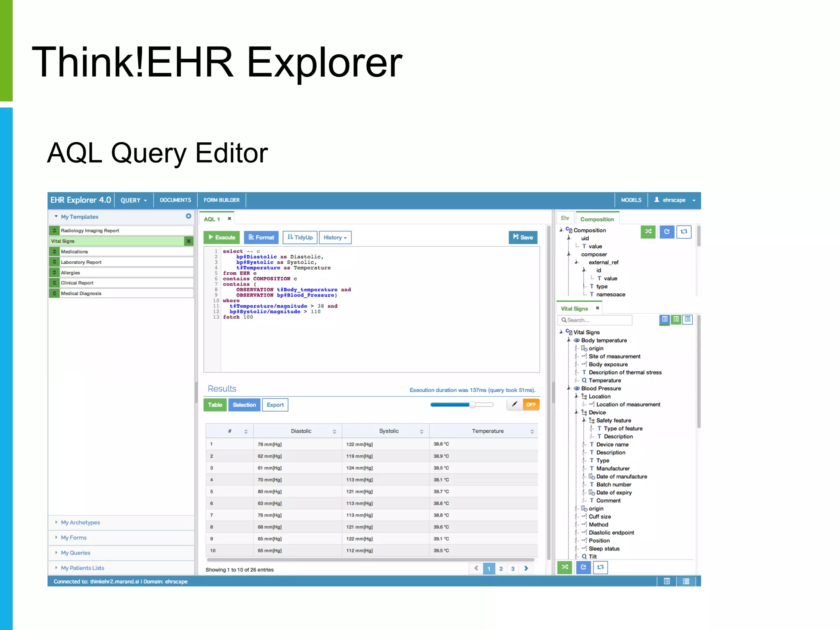Collapse the Body temperature tree node

click(x=569, y=340)
